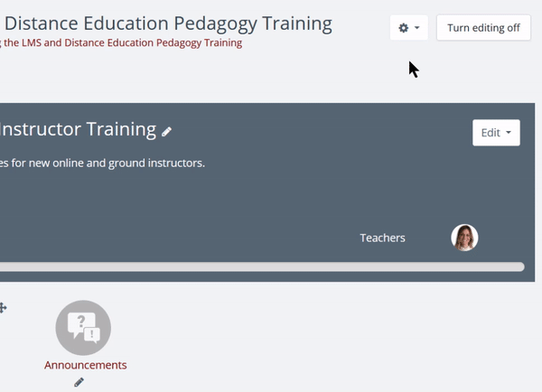Open the gear actions menu
Image resolution: width=542 pixels, height=392 pixels.
point(405,28)
